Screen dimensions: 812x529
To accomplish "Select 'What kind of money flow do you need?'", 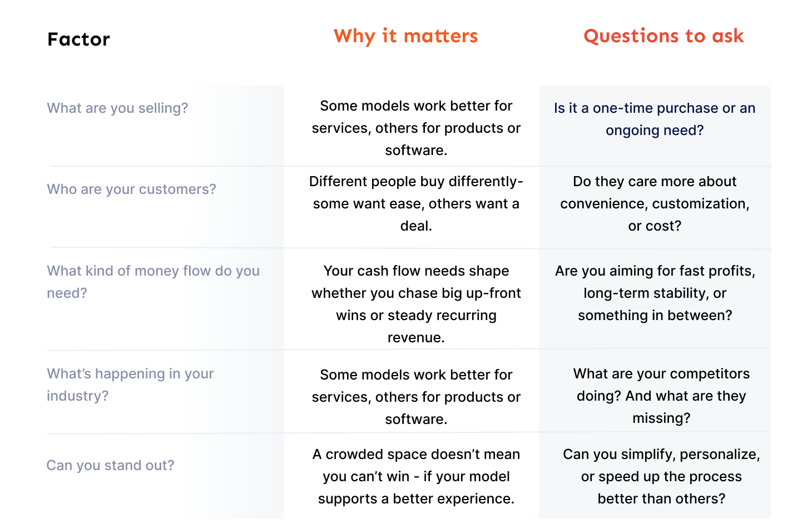I will pyautogui.click(x=153, y=282).
